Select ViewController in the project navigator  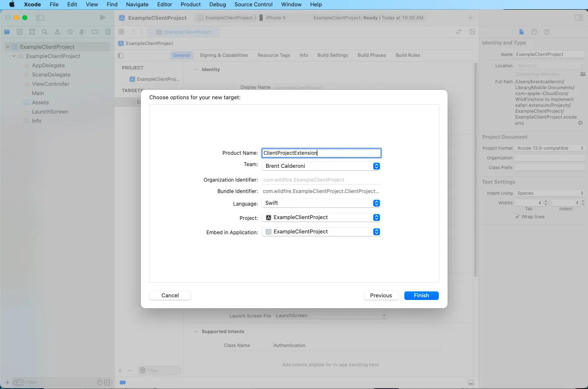click(x=50, y=84)
